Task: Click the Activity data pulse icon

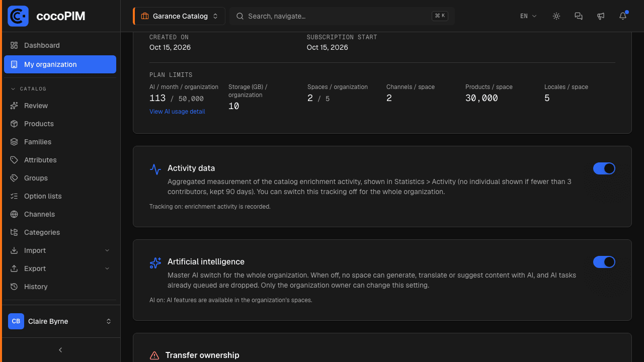Action: (x=155, y=169)
